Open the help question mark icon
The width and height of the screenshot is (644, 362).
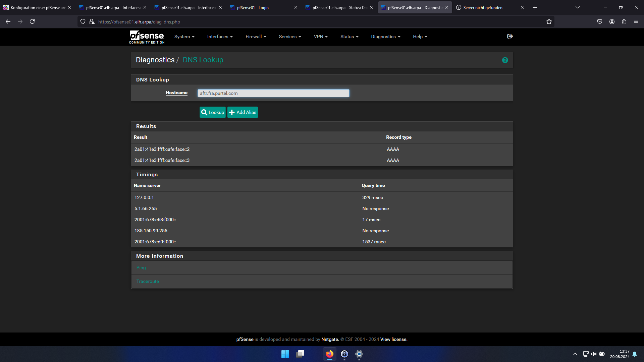[x=505, y=60]
